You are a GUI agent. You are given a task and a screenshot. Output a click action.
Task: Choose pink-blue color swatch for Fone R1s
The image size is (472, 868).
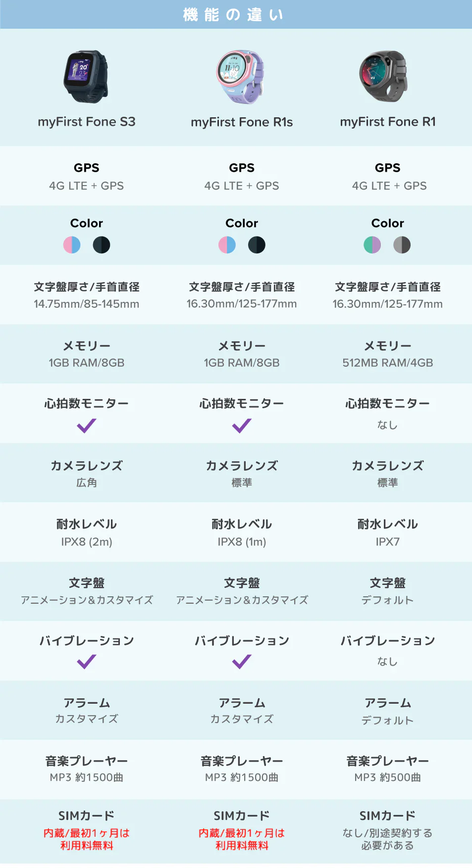tap(227, 245)
